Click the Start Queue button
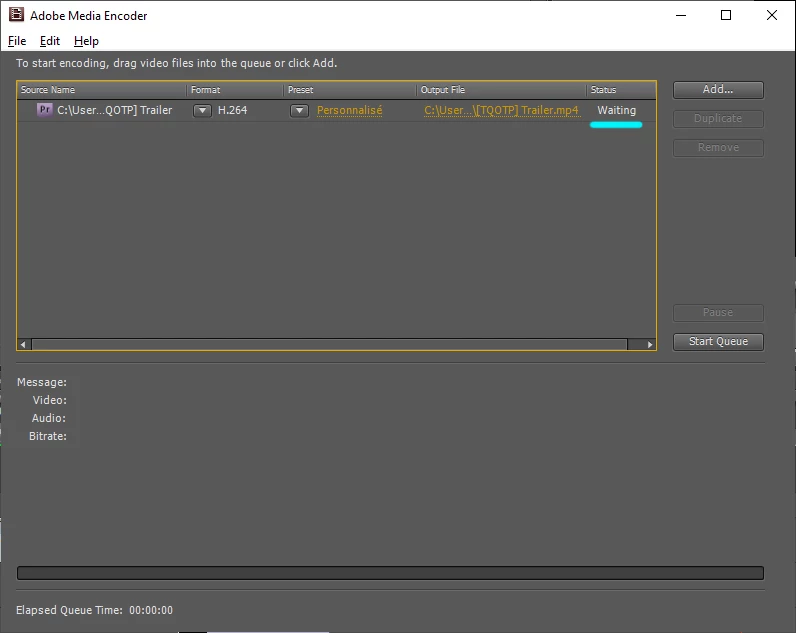The height and width of the screenshot is (633, 796). click(x=718, y=342)
